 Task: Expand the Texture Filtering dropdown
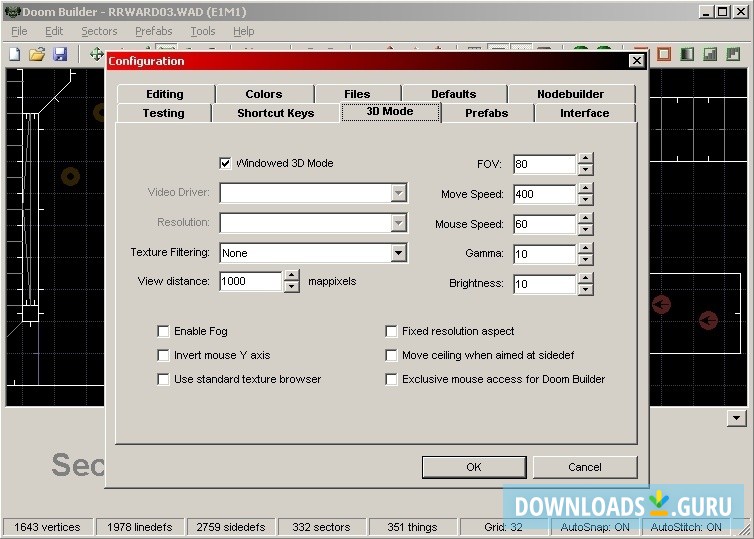tap(398, 253)
